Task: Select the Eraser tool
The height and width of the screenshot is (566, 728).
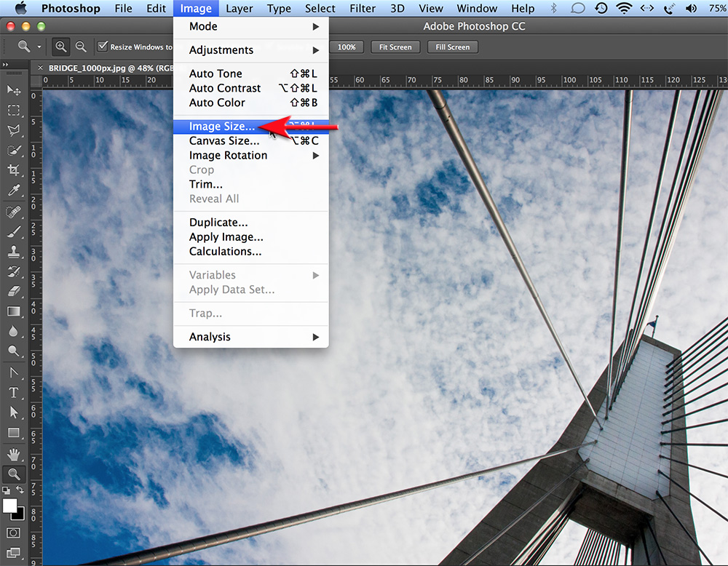Action: pos(15,290)
